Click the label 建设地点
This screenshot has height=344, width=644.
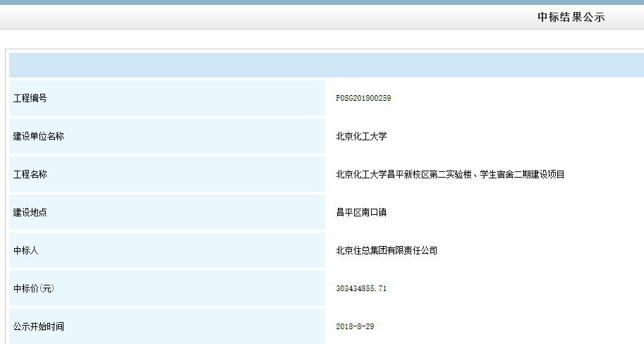pyautogui.click(x=30, y=212)
